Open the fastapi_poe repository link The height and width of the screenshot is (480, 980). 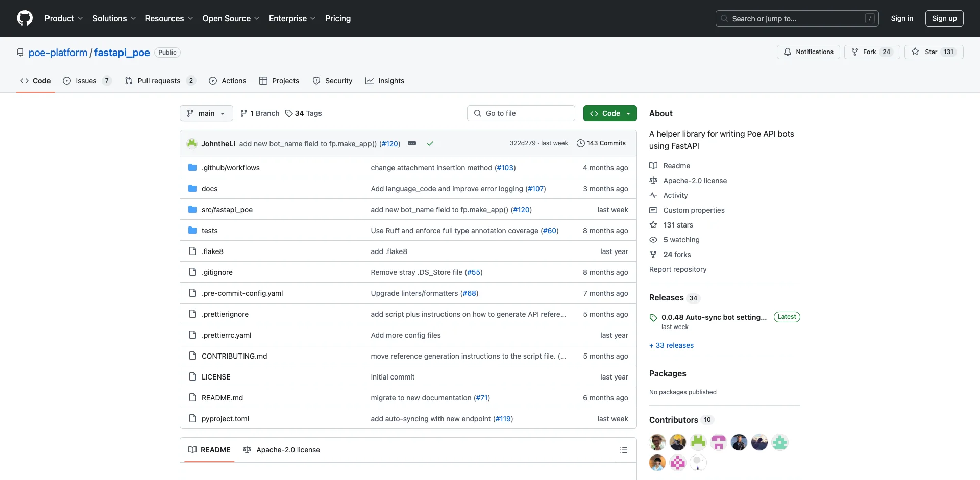(122, 53)
